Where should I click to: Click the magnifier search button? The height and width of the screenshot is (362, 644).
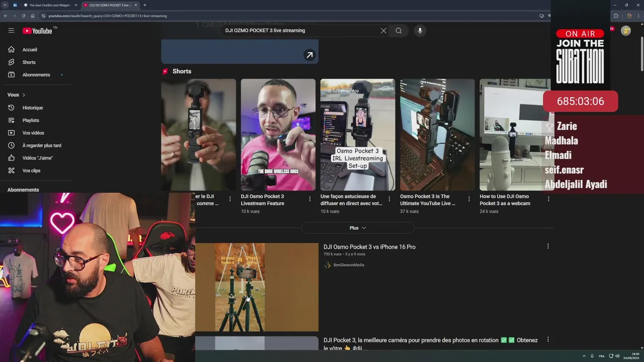click(398, 31)
